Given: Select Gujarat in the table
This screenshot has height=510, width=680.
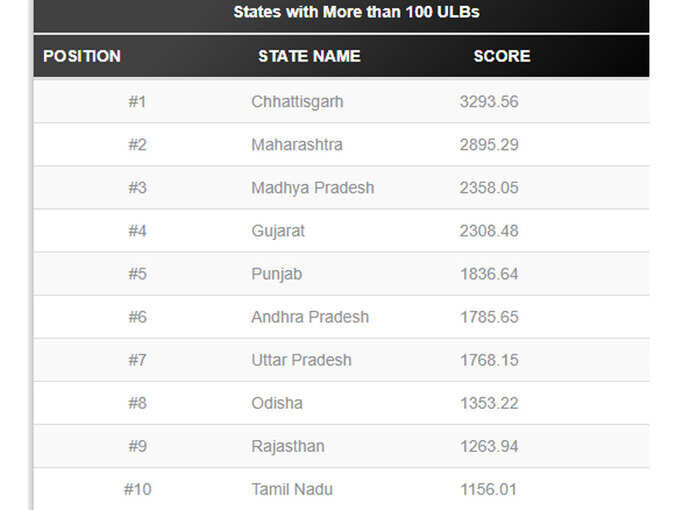Looking at the screenshot, I should 278,231.
